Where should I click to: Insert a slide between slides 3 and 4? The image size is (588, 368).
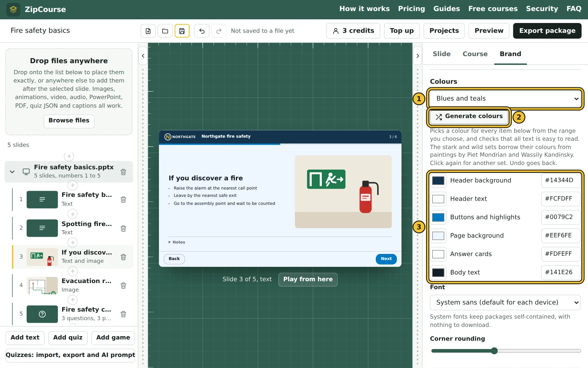(73, 271)
